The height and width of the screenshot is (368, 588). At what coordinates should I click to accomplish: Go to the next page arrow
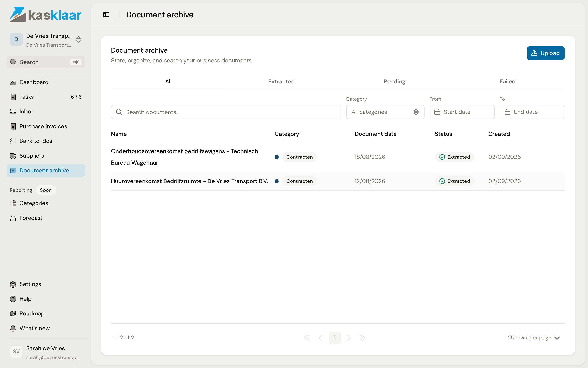click(349, 338)
